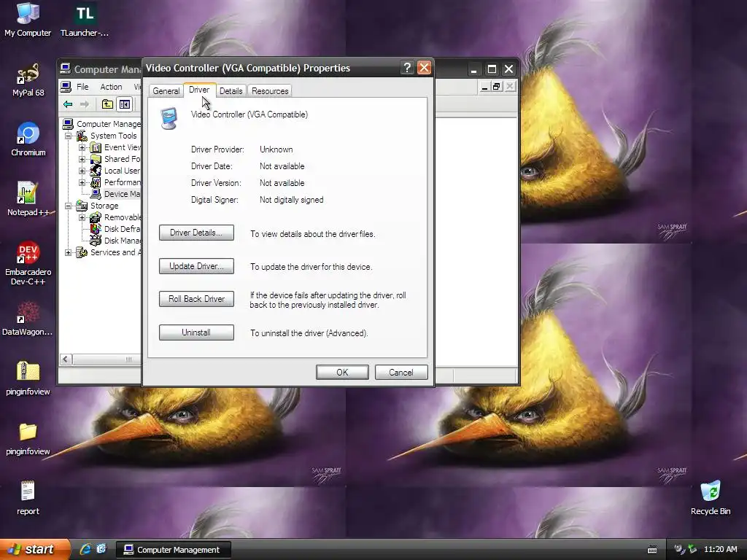Select Disk Defragmenter tree node

pos(122,229)
